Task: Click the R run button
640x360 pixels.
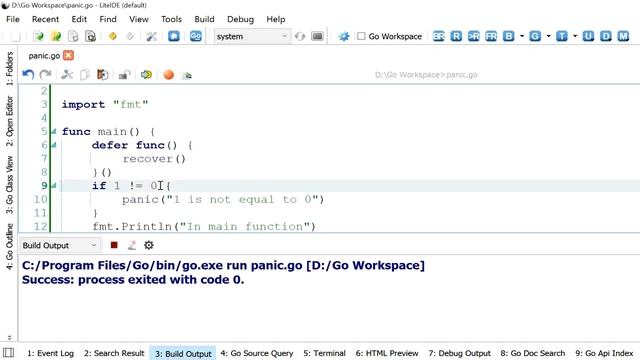Action: 456,36
